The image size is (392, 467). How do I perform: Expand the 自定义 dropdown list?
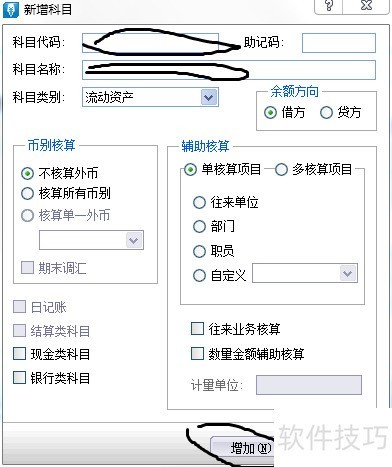tap(348, 273)
